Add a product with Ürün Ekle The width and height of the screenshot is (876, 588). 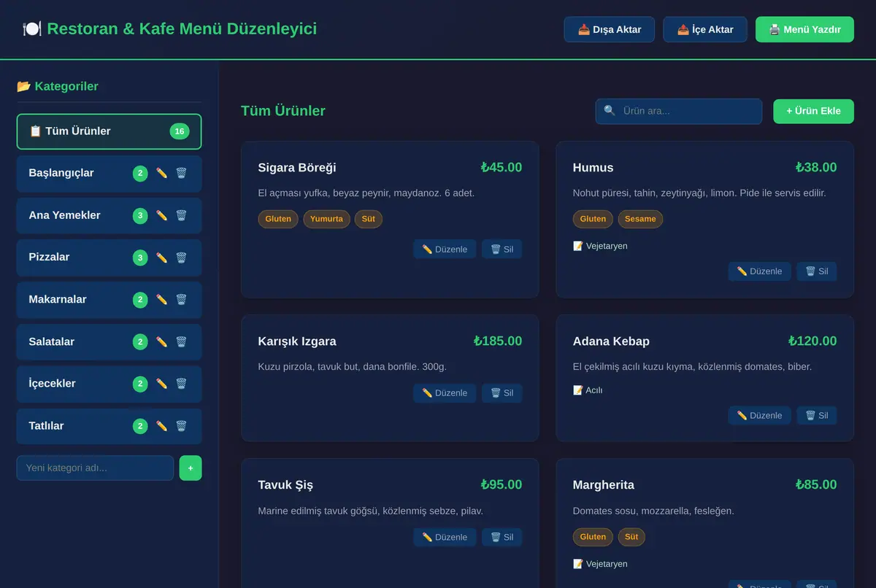[x=813, y=111]
